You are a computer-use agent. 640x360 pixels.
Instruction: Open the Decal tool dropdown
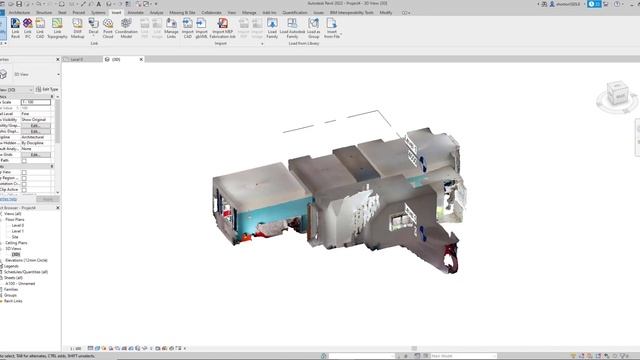coord(93,36)
